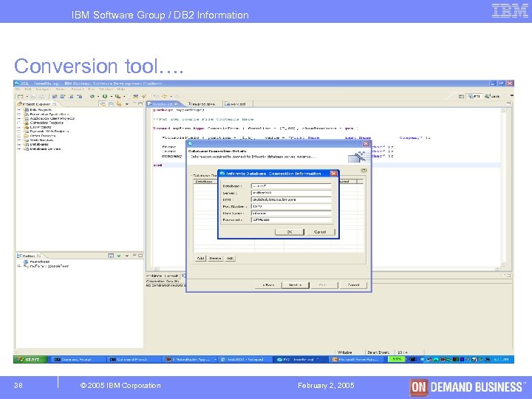The height and width of the screenshot is (399, 532).
Task: Select the Outline view tab
Action: tap(29, 256)
